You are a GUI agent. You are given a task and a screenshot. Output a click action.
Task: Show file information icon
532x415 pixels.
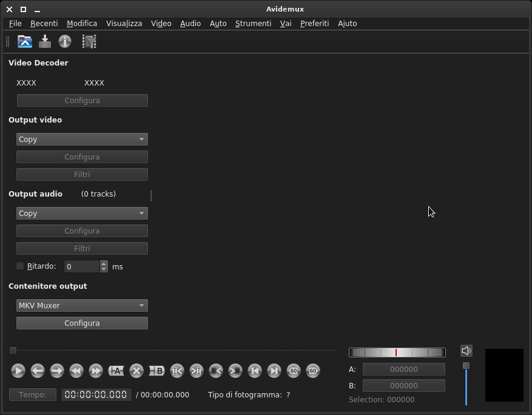pos(65,41)
